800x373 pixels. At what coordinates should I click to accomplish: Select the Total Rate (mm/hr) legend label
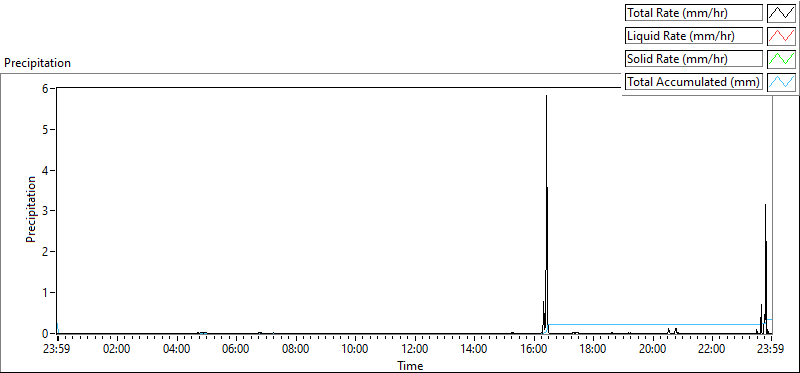click(x=694, y=13)
